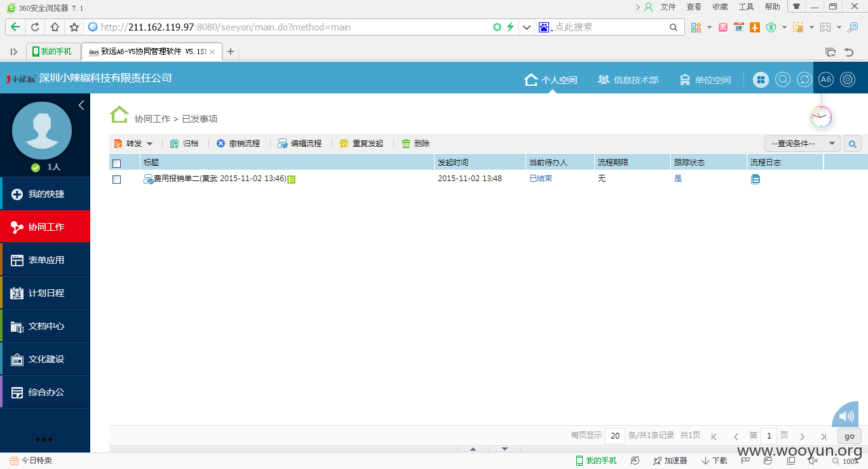Open the 查看 browser menu

point(694,7)
